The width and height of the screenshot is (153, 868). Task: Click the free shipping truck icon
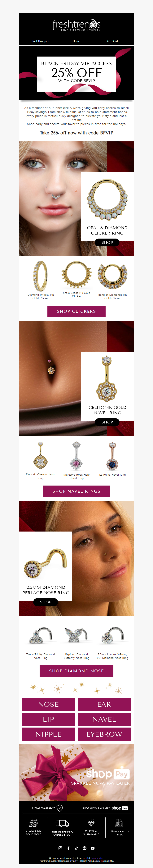[62, 824]
